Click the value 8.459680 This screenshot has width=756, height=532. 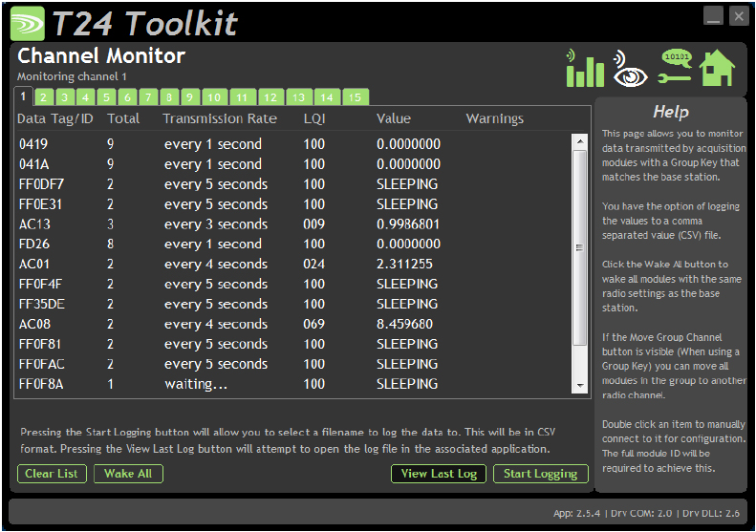[404, 324]
